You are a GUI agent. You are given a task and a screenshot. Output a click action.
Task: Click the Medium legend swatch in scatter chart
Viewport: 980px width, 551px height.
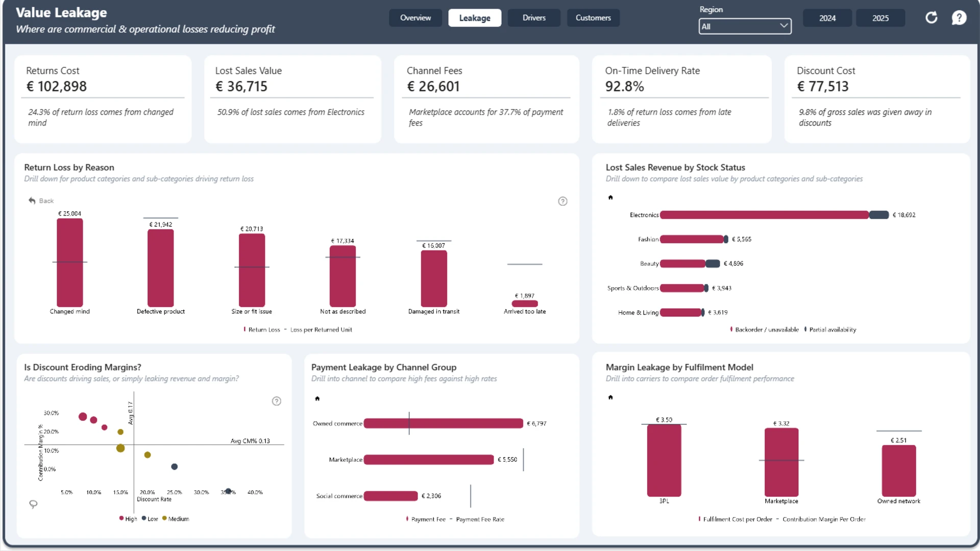[x=164, y=518]
